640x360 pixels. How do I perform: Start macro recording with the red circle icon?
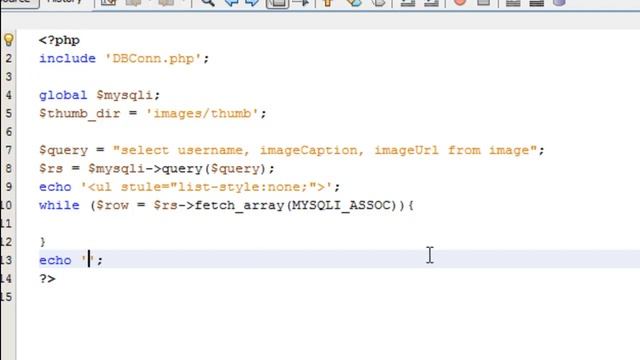coord(460,2)
